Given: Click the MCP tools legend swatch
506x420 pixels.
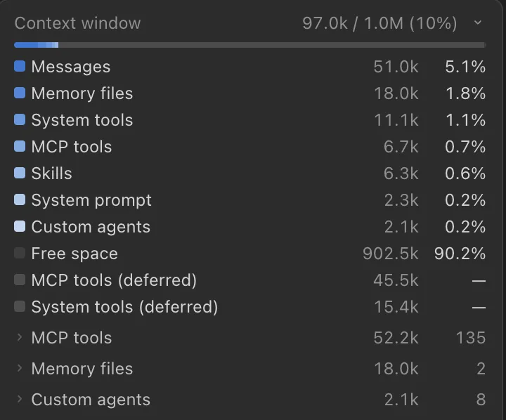Looking at the screenshot, I should coord(20,146).
